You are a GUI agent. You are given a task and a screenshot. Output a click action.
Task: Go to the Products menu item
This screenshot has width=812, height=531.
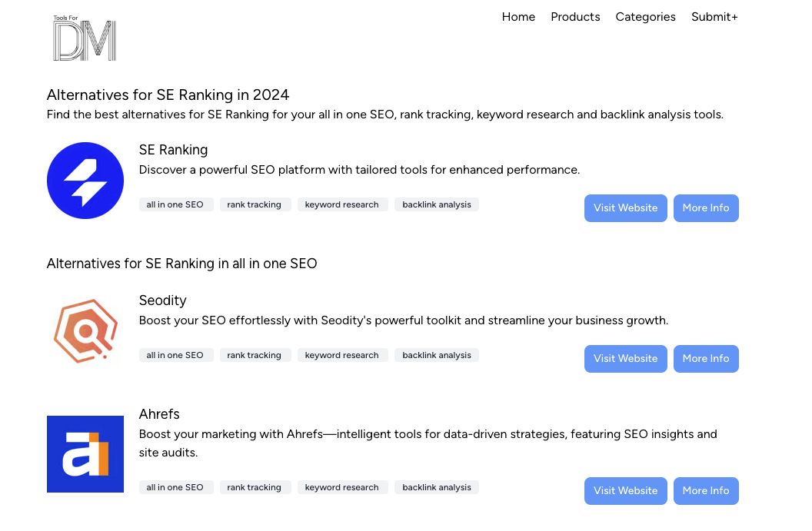coord(575,17)
